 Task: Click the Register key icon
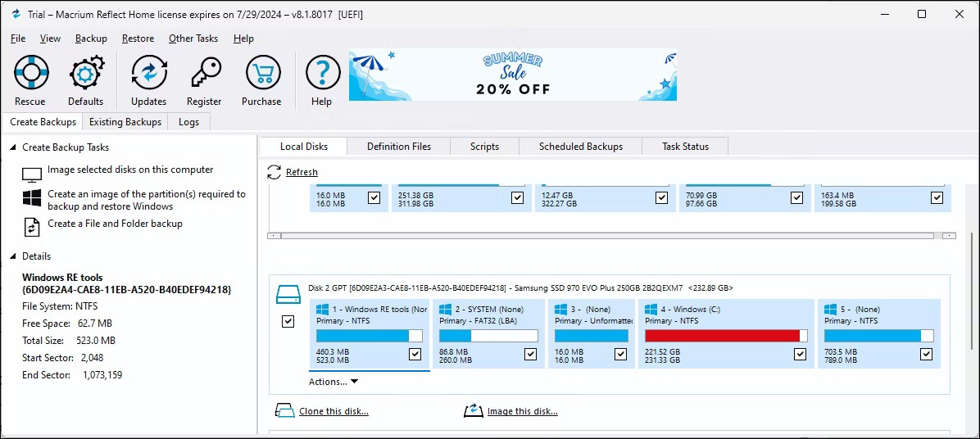click(x=204, y=74)
